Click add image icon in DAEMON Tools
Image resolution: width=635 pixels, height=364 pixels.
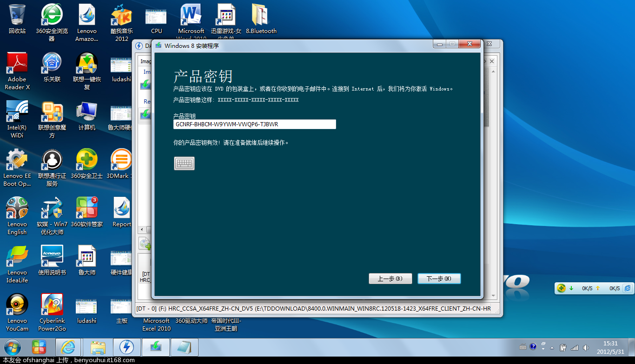146,243
